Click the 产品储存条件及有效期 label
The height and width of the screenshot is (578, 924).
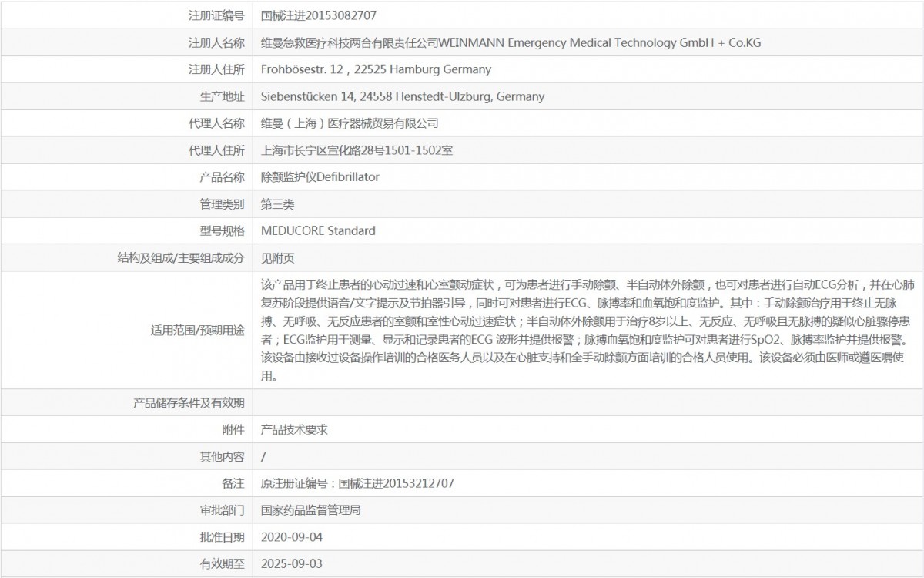pos(189,402)
